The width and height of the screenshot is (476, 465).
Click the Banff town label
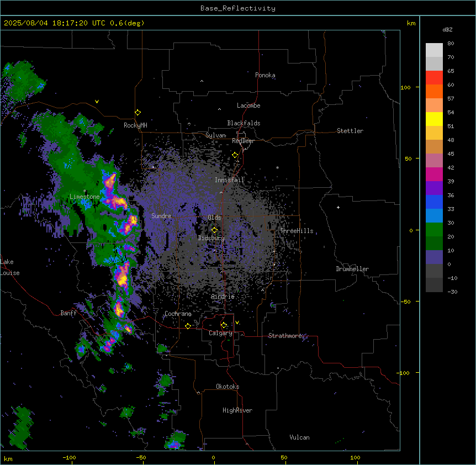(68, 313)
